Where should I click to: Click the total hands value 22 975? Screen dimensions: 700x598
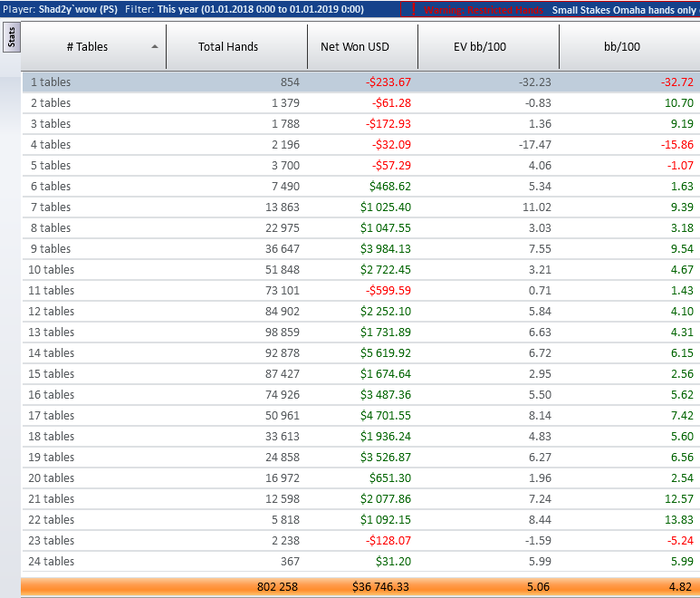coord(282,228)
